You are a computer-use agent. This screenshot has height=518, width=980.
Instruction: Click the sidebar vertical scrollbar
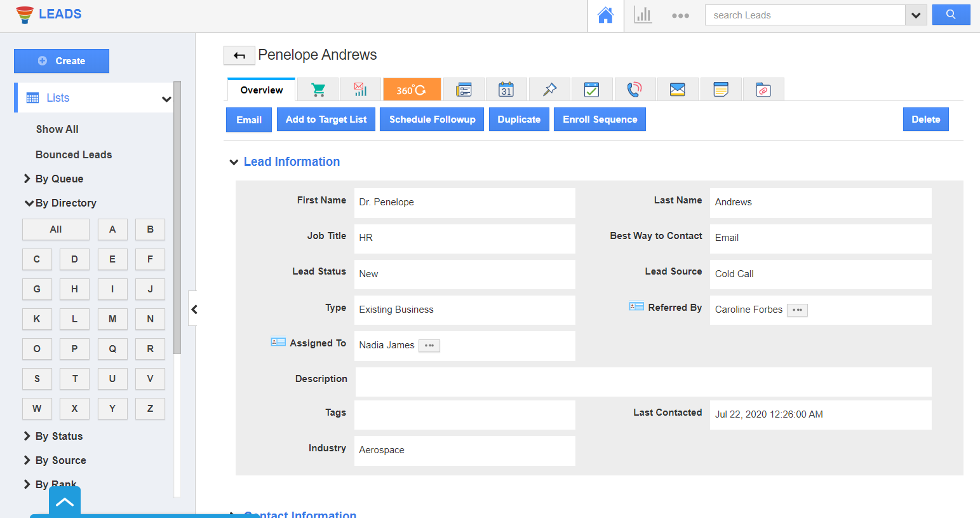click(x=177, y=217)
